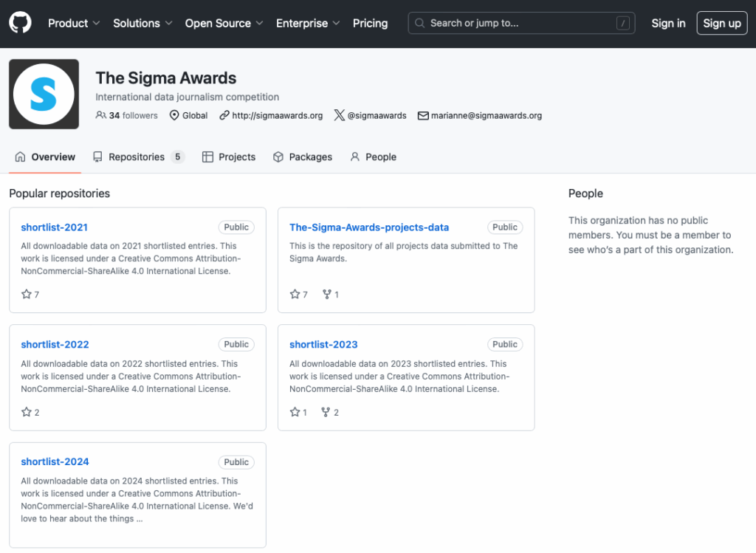The width and height of the screenshot is (756, 553).
Task: Click the followers people icon
Action: pyautogui.click(x=101, y=115)
